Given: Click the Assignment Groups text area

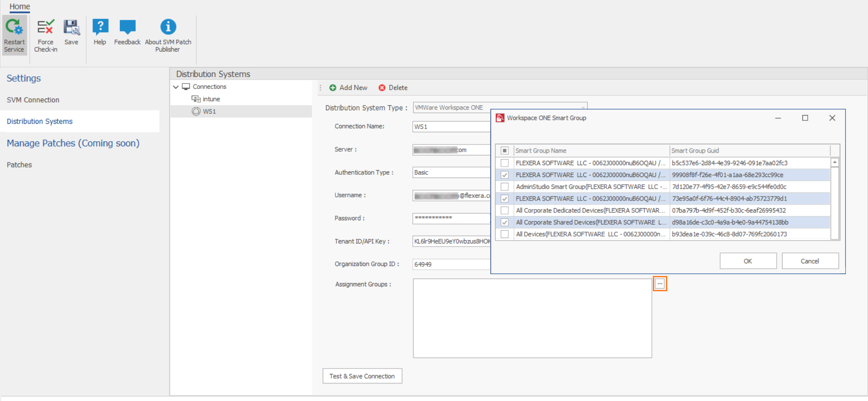Looking at the screenshot, I should tap(533, 318).
